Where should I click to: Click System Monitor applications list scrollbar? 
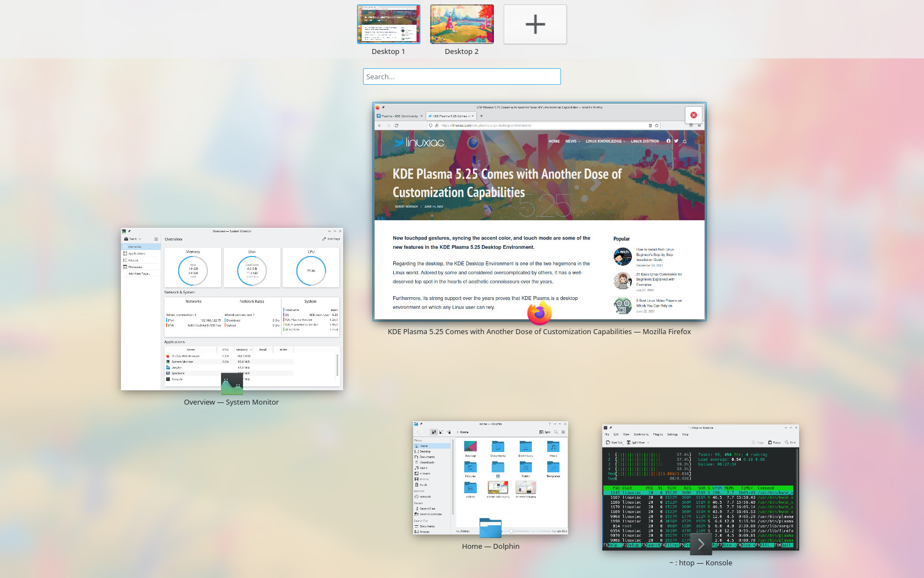(x=337, y=366)
